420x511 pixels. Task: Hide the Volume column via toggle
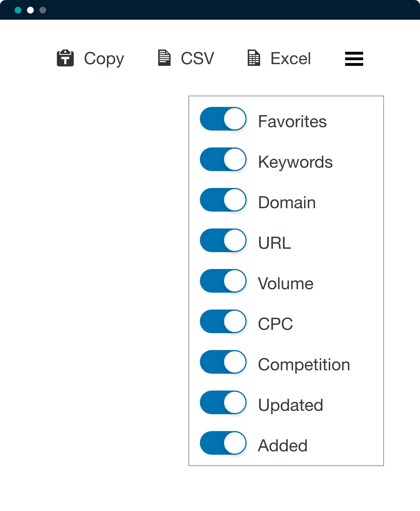pos(223,281)
